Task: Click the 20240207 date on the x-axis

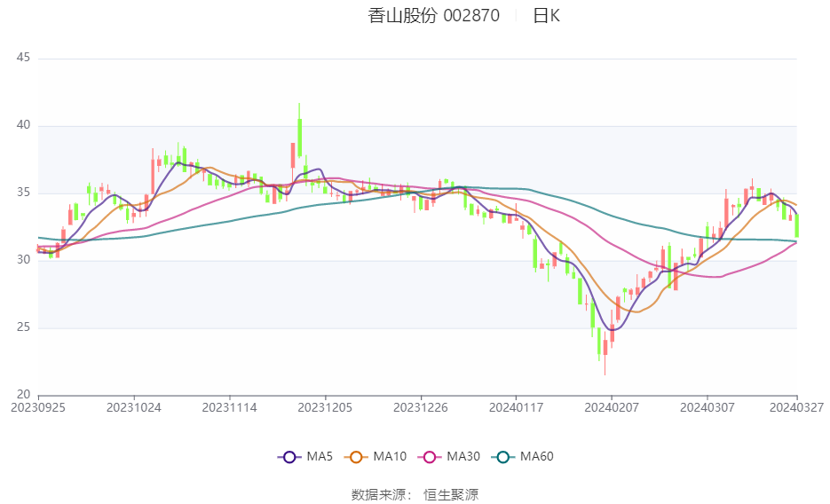Action: coord(612,407)
